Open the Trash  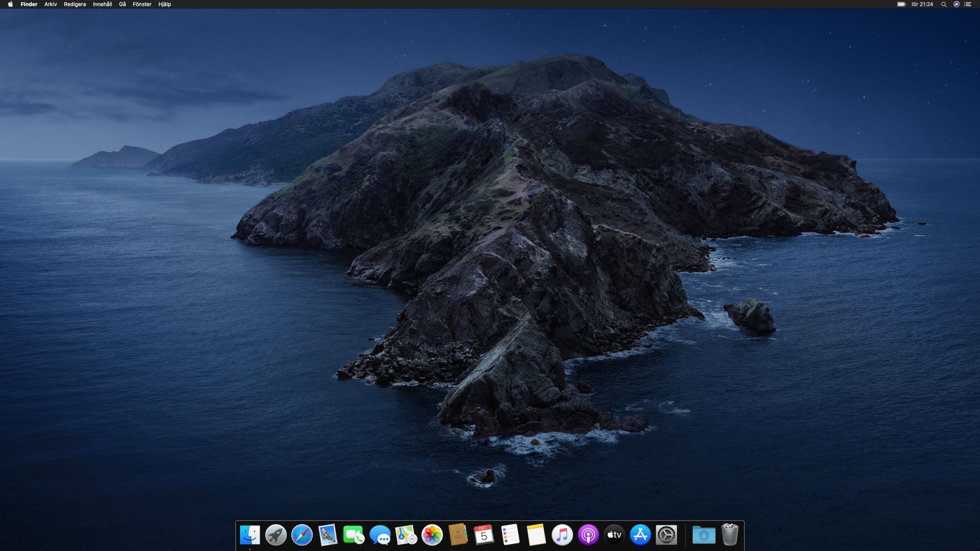730,535
